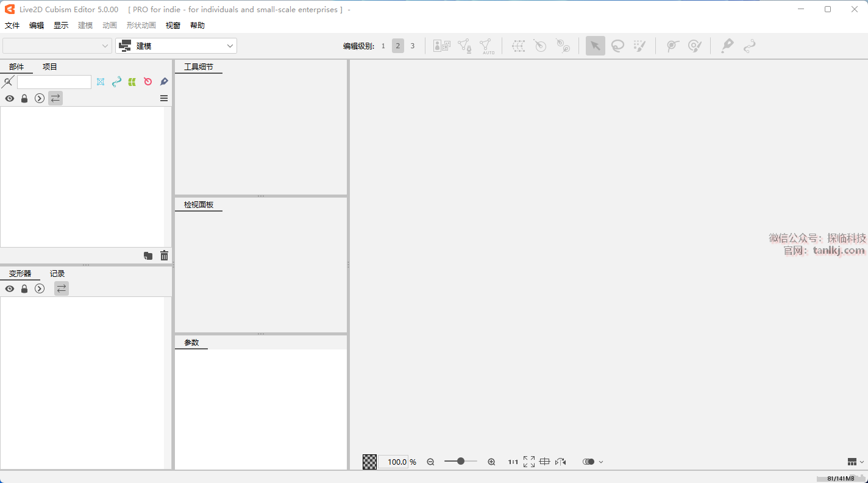Toggle the circled arrow in deformer panel

point(40,288)
